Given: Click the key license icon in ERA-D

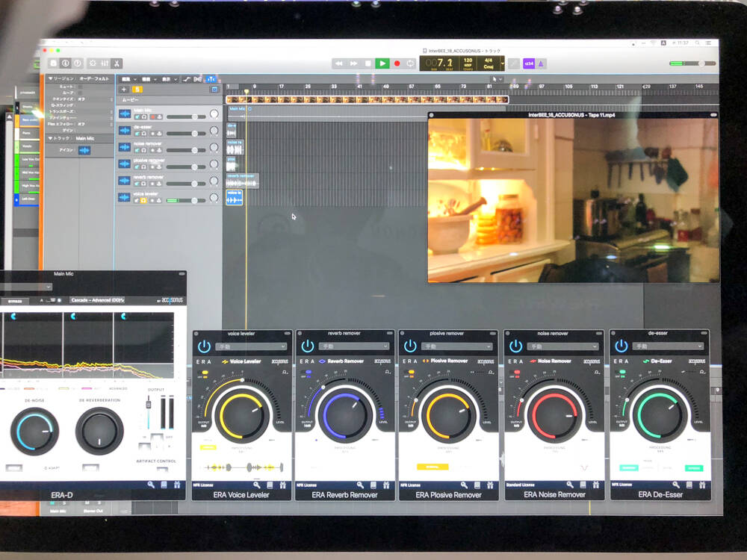Looking at the screenshot, I should click(151, 485).
